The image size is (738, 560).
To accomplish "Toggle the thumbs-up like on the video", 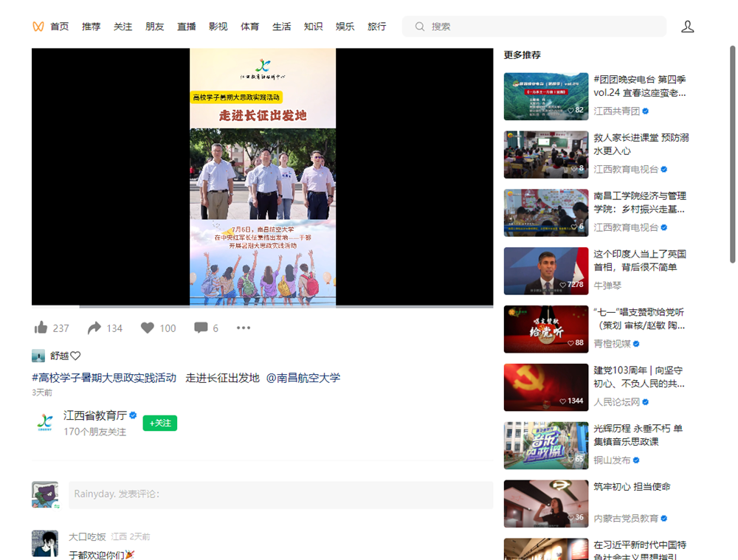I will [41, 328].
